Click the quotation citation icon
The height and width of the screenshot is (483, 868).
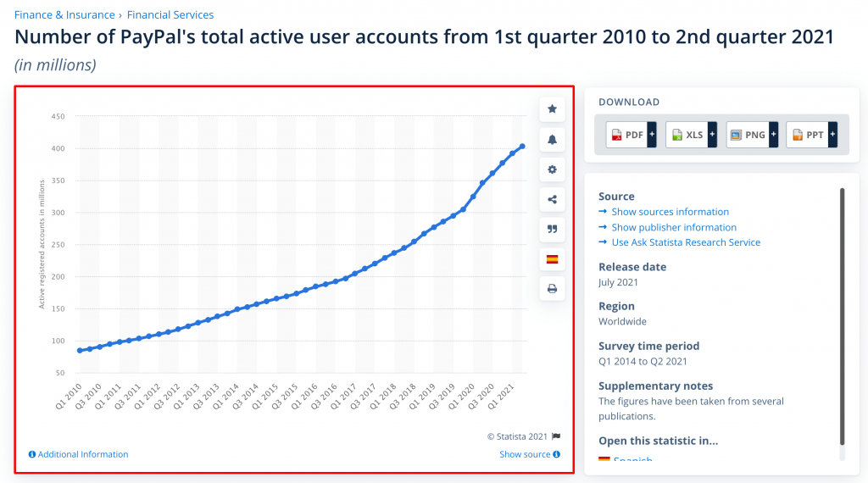pyautogui.click(x=552, y=229)
